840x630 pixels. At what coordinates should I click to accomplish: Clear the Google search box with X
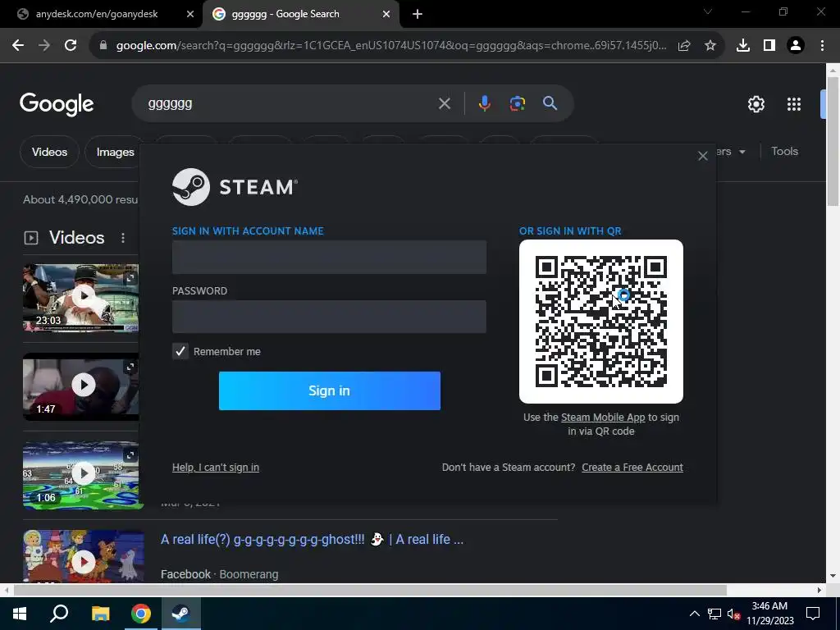tap(444, 103)
